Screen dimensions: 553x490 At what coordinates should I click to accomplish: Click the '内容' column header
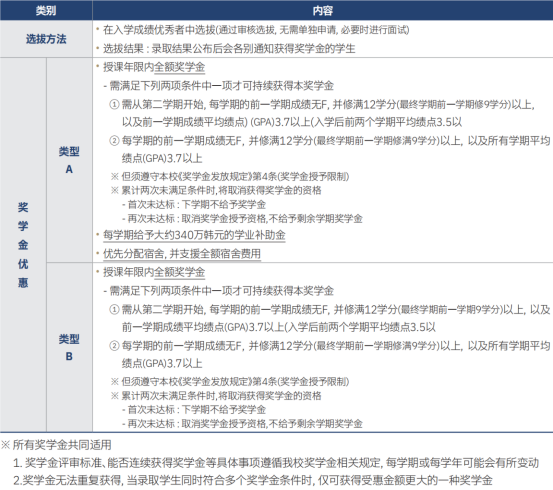tap(322, 10)
